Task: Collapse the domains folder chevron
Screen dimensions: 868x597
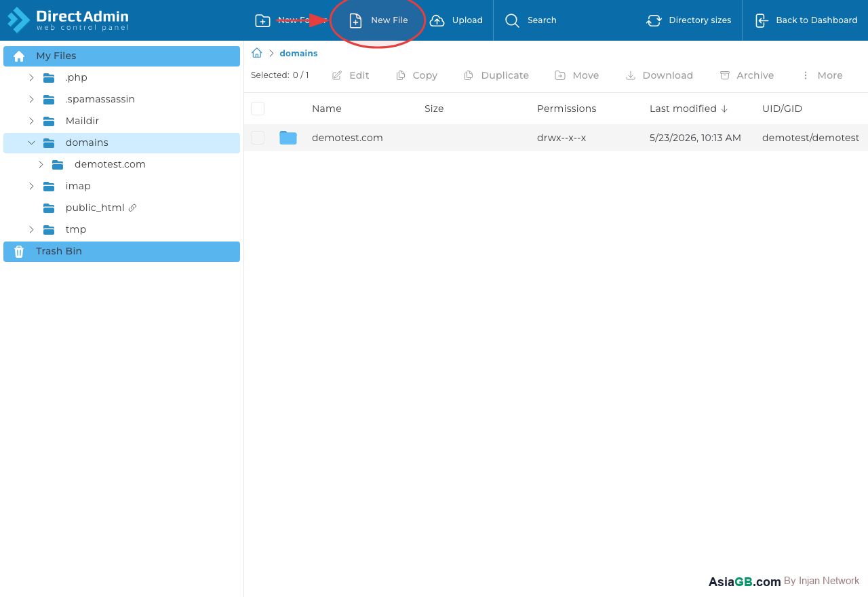Action: pos(31,143)
